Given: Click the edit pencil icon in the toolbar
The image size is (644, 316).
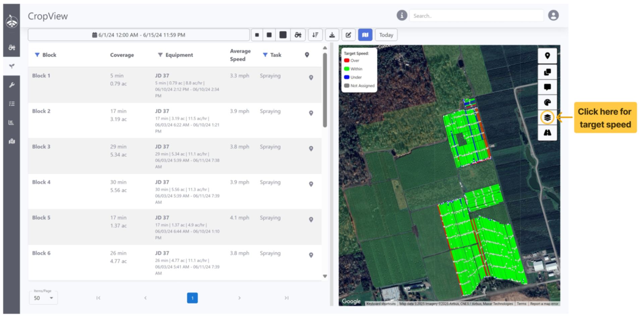Looking at the screenshot, I should 348,35.
